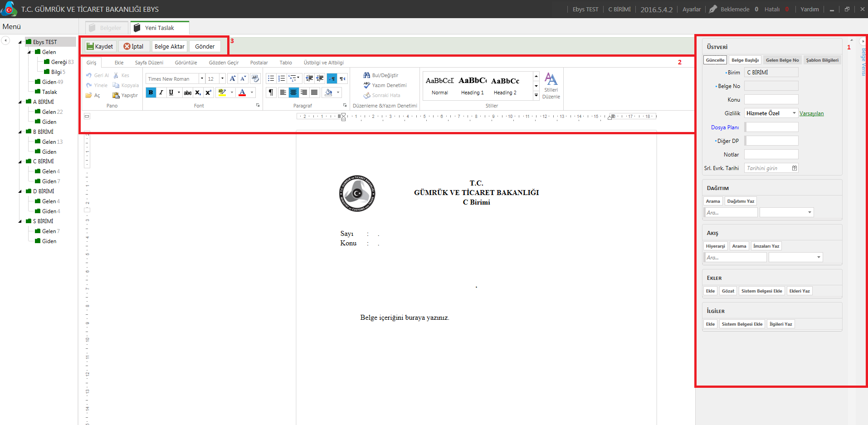Open the Dağıtım type dropdown
868x425 pixels.
pos(809,212)
